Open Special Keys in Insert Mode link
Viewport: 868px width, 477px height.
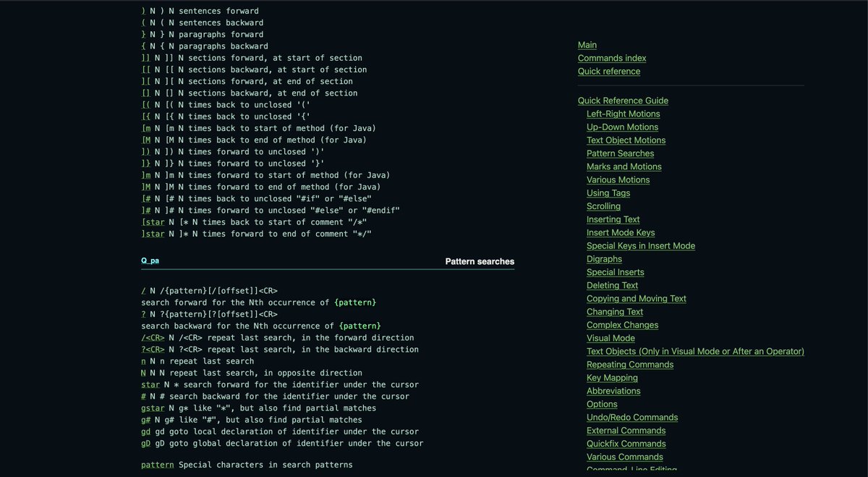(641, 245)
